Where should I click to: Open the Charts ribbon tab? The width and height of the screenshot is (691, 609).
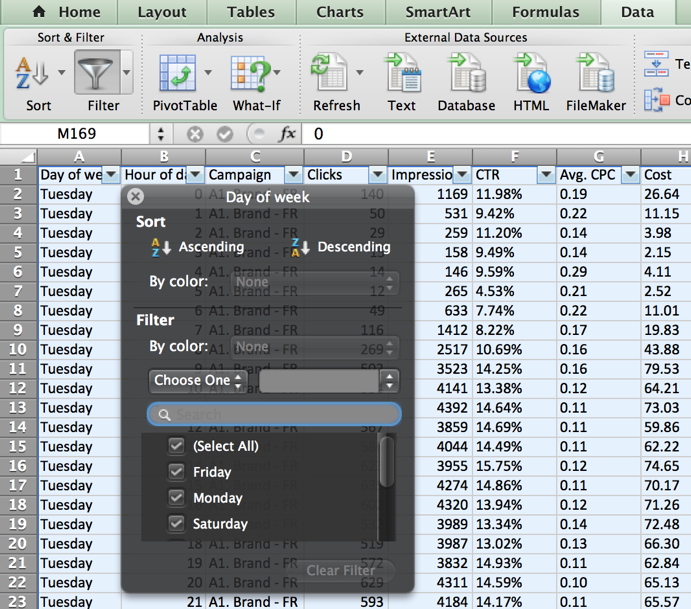pyautogui.click(x=340, y=12)
